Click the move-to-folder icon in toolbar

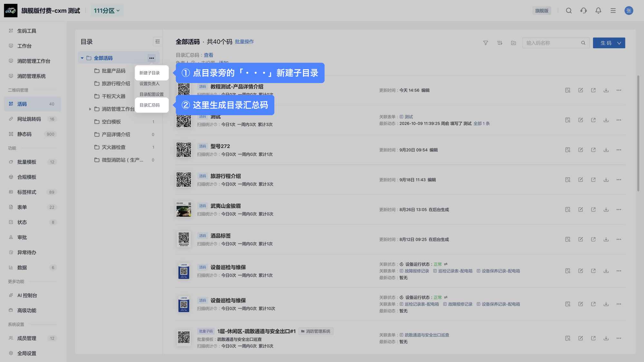point(514,43)
